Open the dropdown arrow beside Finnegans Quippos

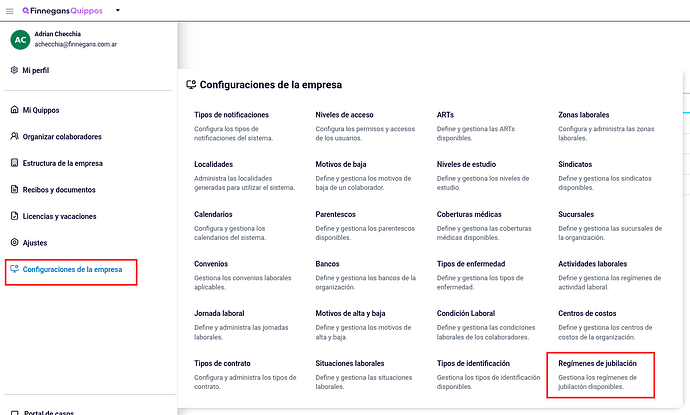(117, 10)
